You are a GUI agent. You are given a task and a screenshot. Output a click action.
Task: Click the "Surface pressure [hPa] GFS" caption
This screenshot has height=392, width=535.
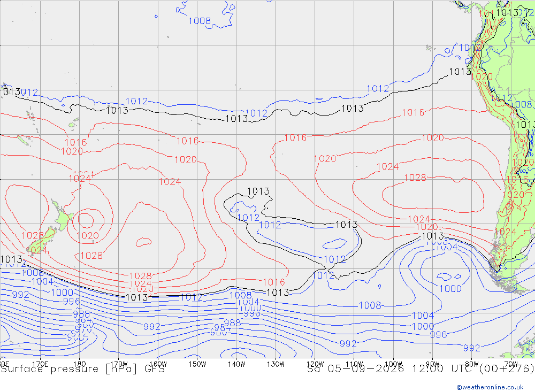pyautogui.click(x=82, y=369)
